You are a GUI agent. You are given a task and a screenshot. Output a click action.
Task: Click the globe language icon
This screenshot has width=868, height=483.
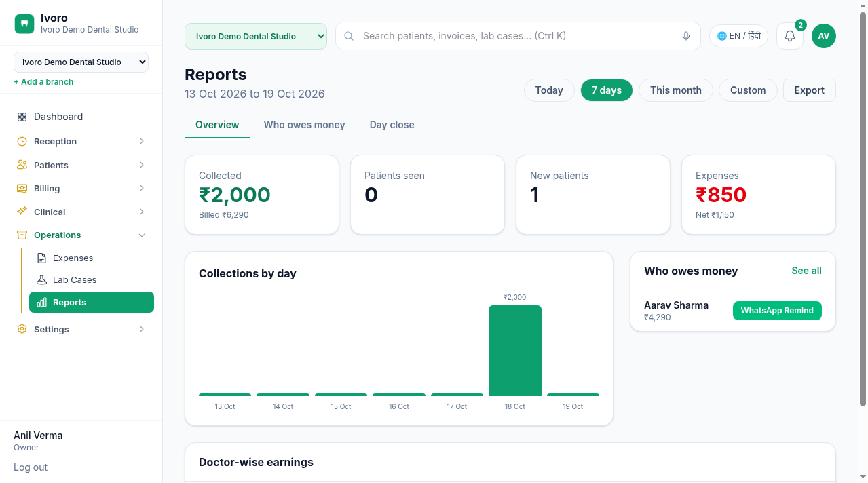pyautogui.click(x=722, y=36)
